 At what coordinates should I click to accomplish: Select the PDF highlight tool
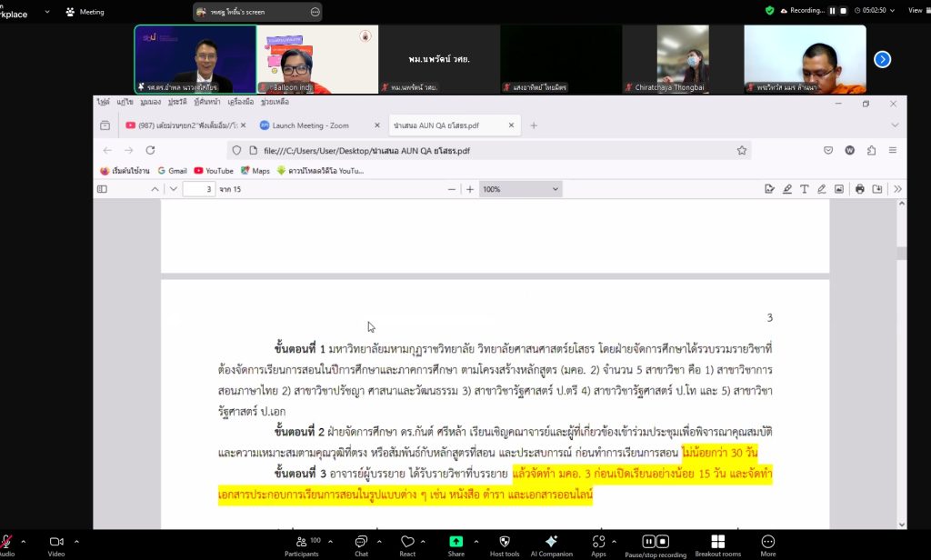tap(786, 189)
